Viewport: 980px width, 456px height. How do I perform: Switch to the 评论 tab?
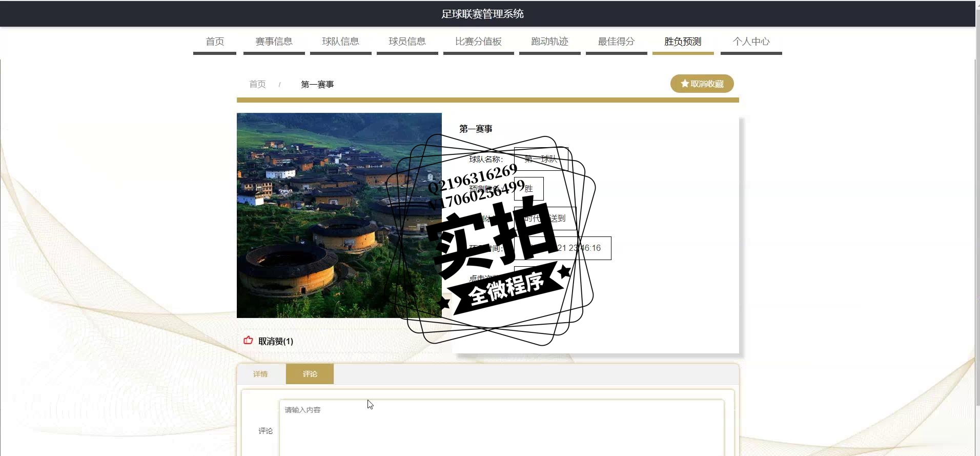(x=310, y=374)
